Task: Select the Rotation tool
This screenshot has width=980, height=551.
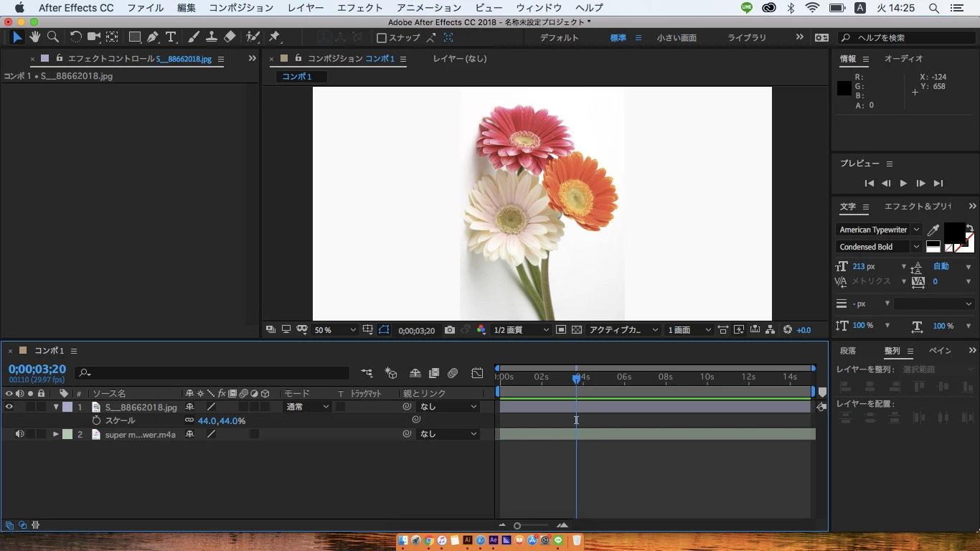Action: [x=75, y=37]
